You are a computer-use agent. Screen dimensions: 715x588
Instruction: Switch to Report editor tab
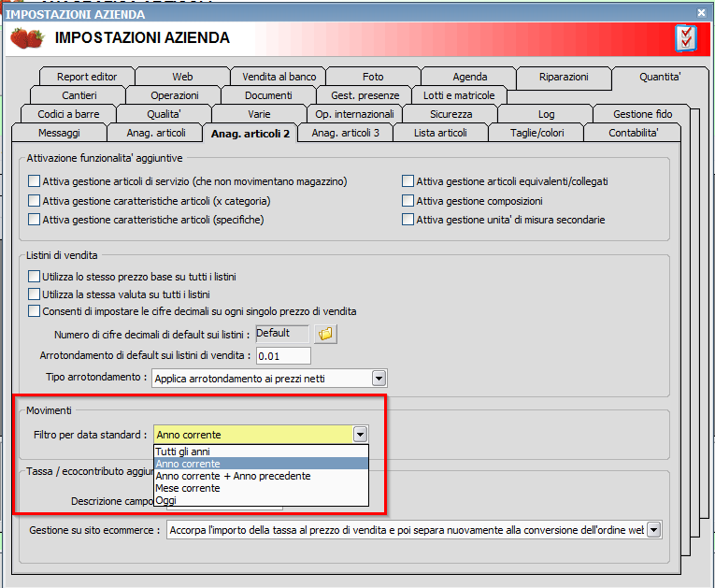click(x=87, y=77)
